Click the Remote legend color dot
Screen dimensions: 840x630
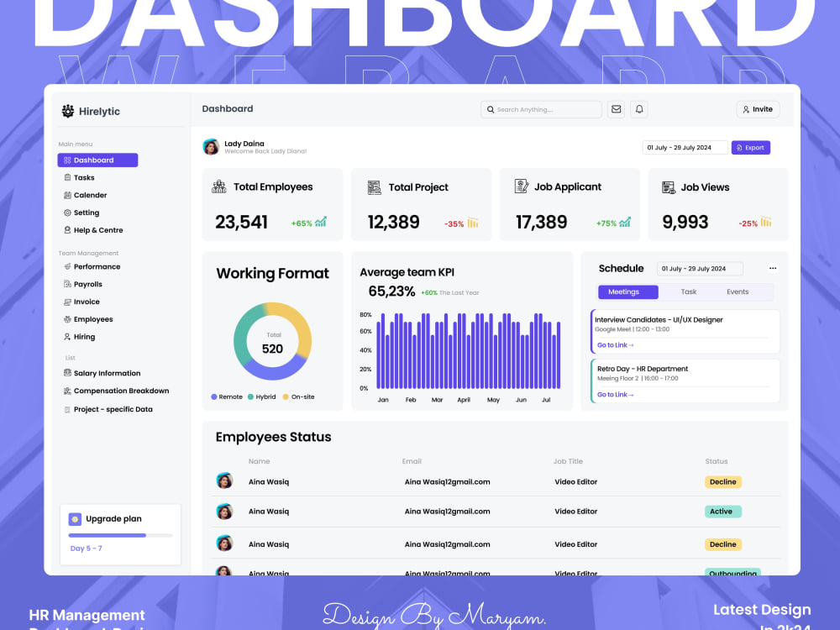pos(213,397)
